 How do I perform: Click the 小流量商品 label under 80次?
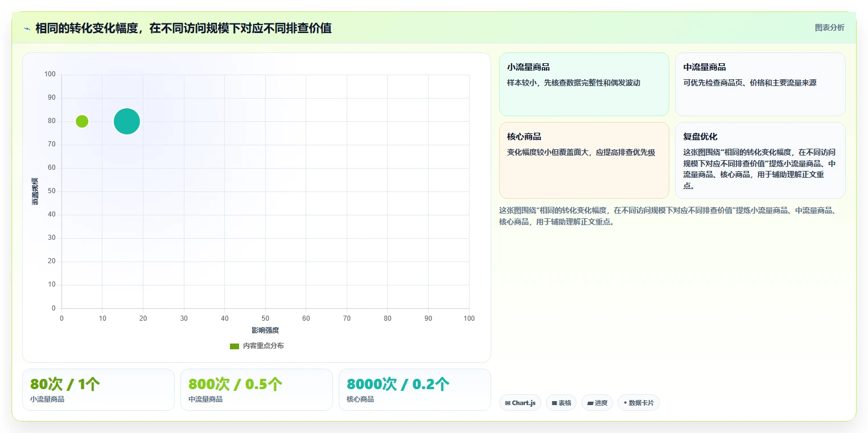(47, 399)
